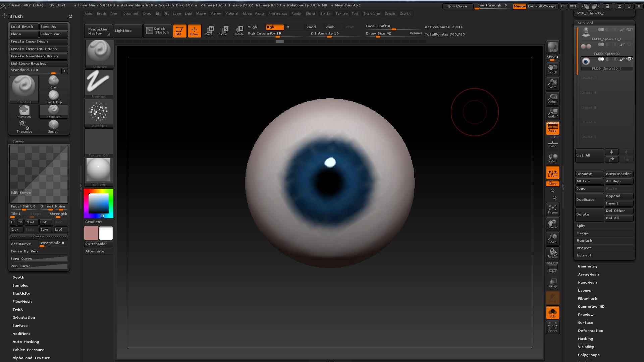The width and height of the screenshot is (644, 362).
Task: Select the Standard brush large thumbnail
Action: point(24,89)
